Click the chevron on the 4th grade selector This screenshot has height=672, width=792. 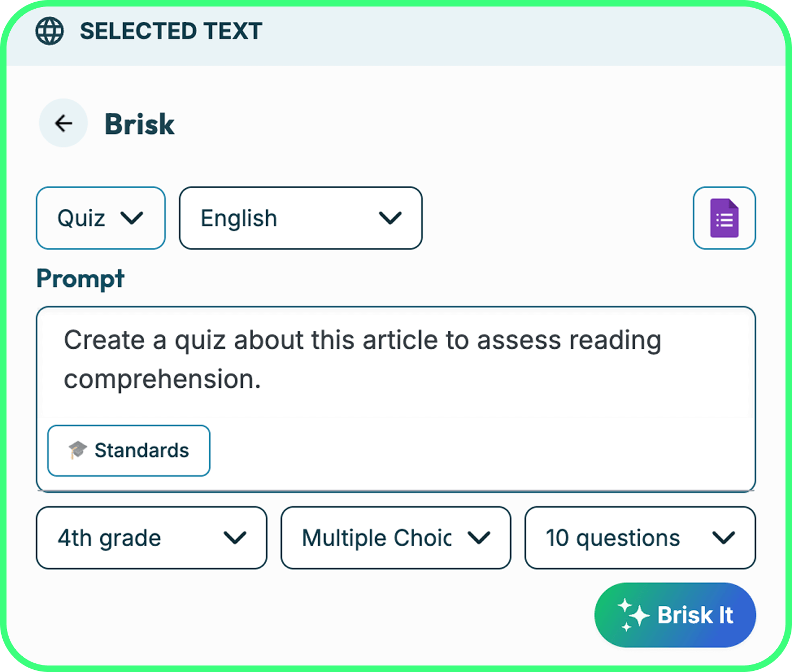click(235, 538)
